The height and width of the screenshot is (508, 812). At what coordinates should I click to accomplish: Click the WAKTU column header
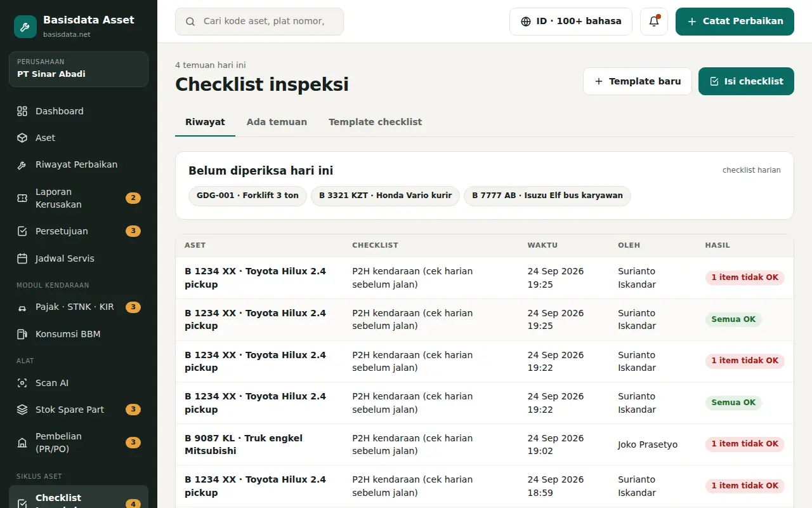click(542, 245)
